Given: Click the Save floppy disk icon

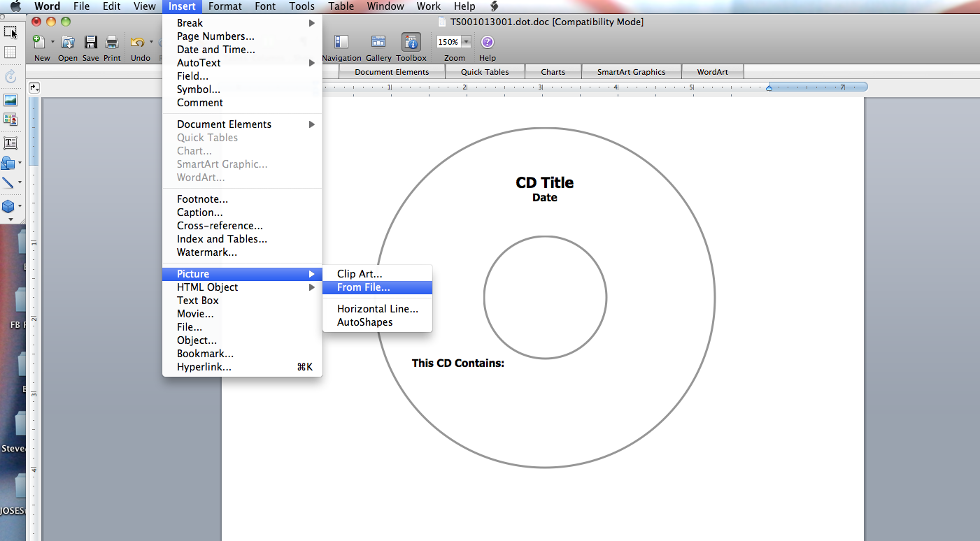Looking at the screenshot, I should pos(91,42).
